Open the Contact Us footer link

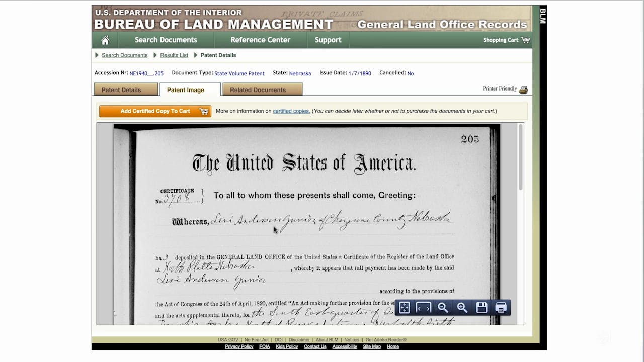314,346
